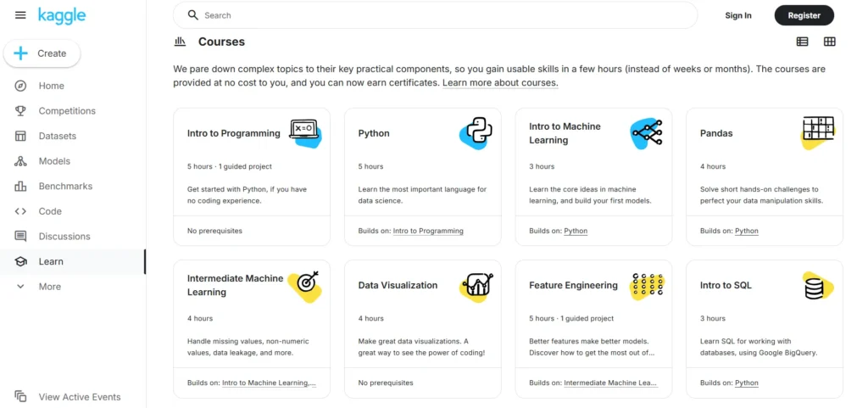Screen dimensions: 868x408
Task: Click the Python course logo icon
Action: pos(476,133)
